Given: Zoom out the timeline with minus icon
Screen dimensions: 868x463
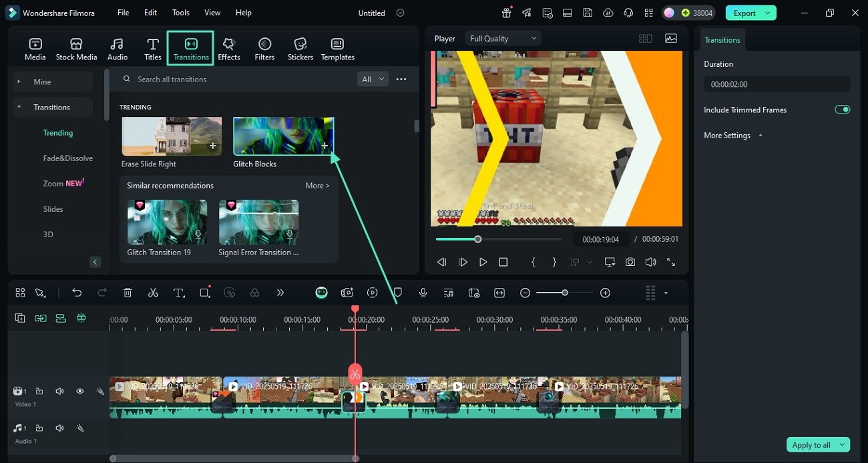Looking at the screenshot, I should 525,293.
